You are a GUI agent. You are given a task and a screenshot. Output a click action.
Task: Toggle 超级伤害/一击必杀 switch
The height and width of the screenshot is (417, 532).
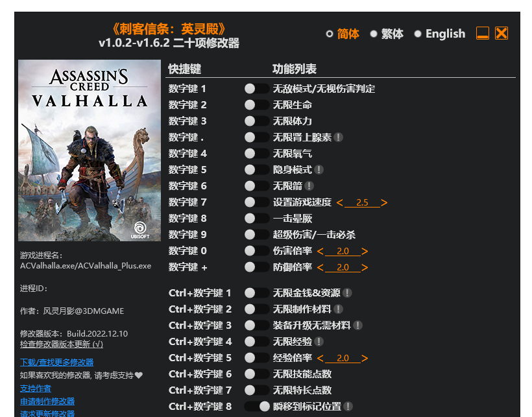[x=257, y=235]
